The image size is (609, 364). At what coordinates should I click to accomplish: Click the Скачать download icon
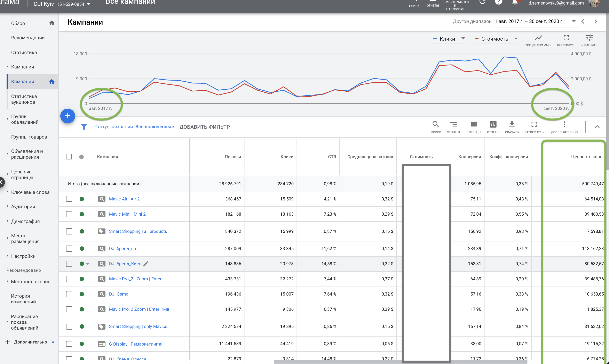512,124
